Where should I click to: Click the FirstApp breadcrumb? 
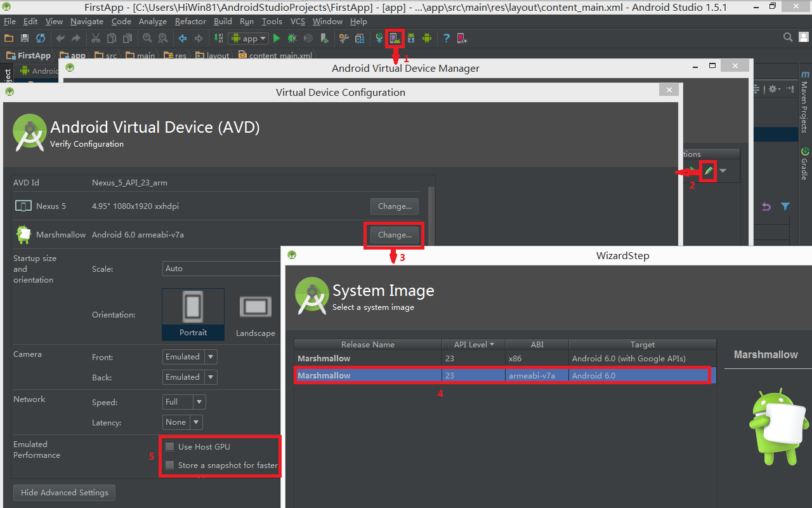[29, 56]
